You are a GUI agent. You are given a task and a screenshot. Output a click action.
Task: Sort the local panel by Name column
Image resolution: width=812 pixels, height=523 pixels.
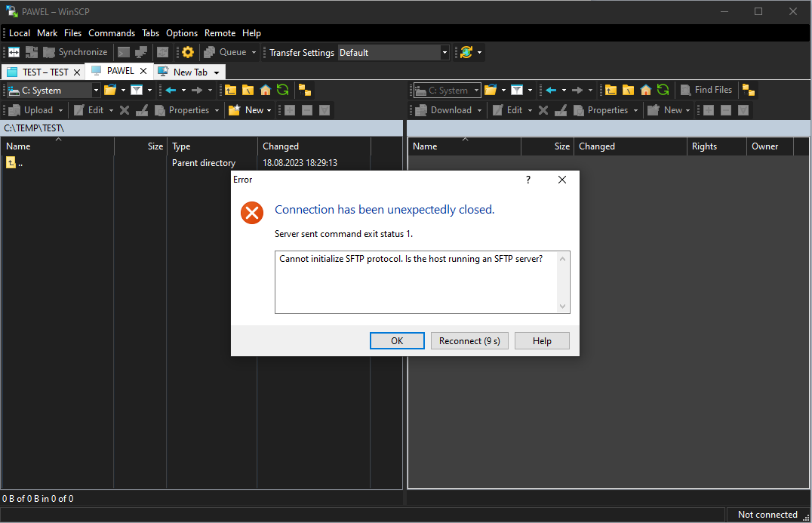point(57,146)
